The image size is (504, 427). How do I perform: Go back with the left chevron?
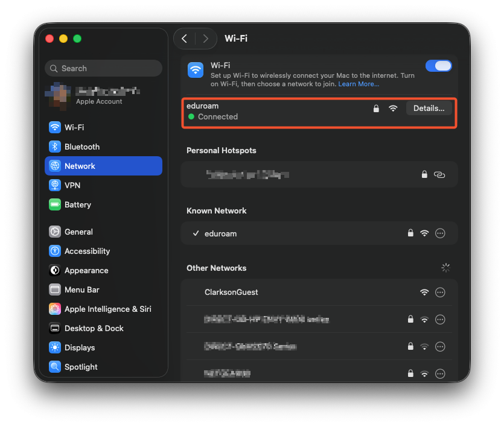pyautogui.click(x=184, y=39)
